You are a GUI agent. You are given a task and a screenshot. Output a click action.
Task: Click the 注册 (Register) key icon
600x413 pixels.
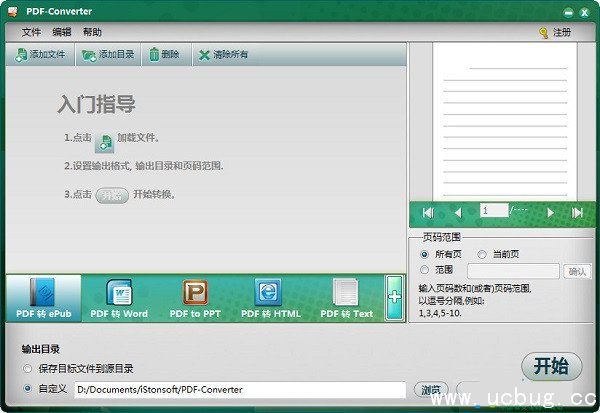(543, 33)
